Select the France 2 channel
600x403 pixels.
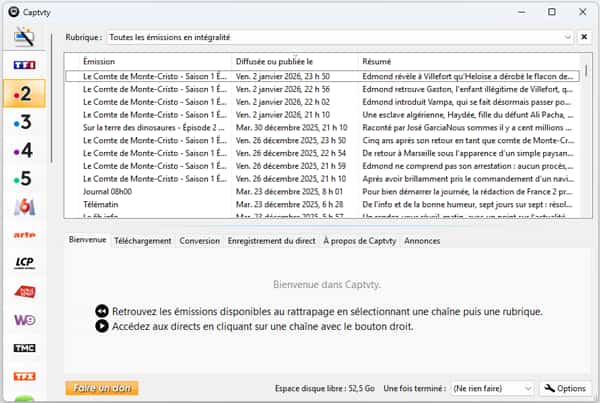tap(24, 93)
